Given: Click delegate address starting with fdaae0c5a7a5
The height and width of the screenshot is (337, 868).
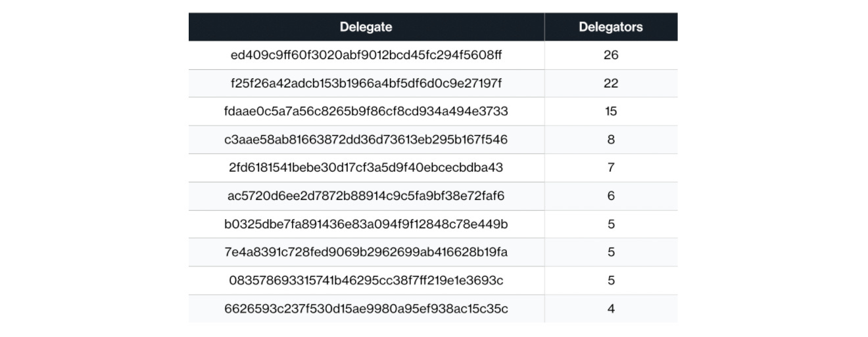Looking at the screenshot, I should [x=366, y=112].
